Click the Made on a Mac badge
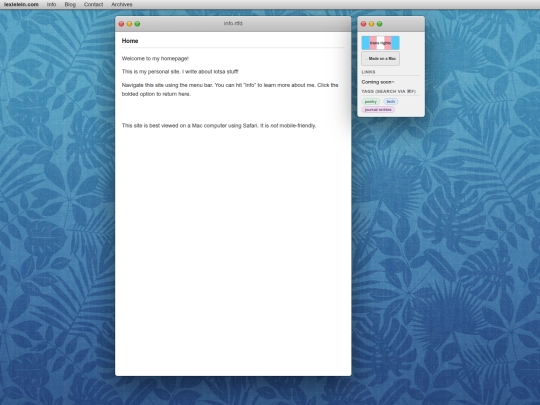 [x=381, y=59]
